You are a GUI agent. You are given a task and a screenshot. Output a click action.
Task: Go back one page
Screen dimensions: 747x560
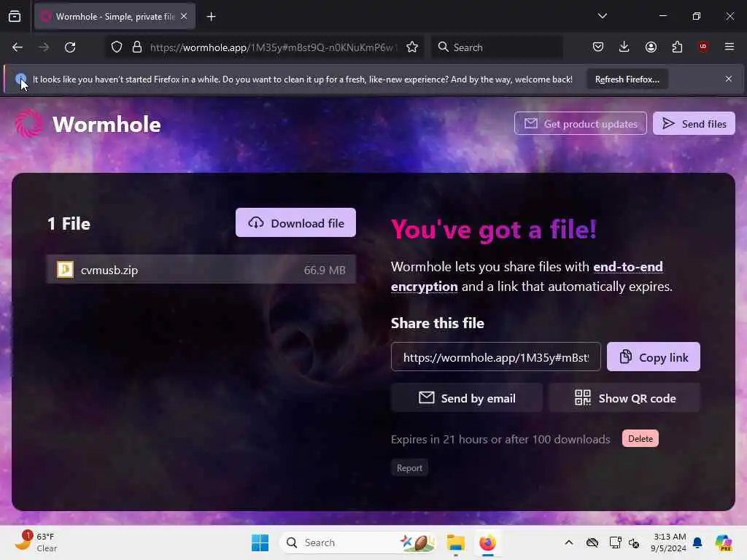coord(18,47)
